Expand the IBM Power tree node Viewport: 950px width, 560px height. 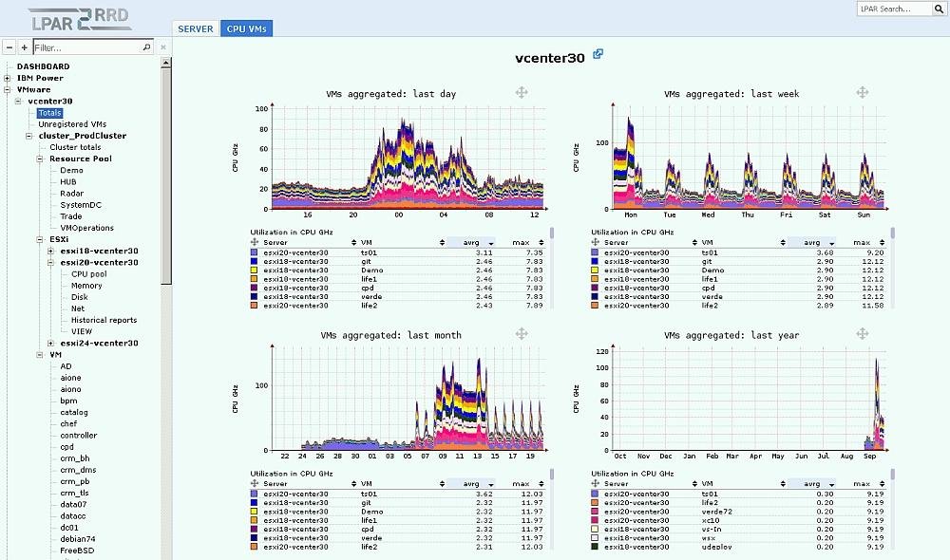(8, 78)
